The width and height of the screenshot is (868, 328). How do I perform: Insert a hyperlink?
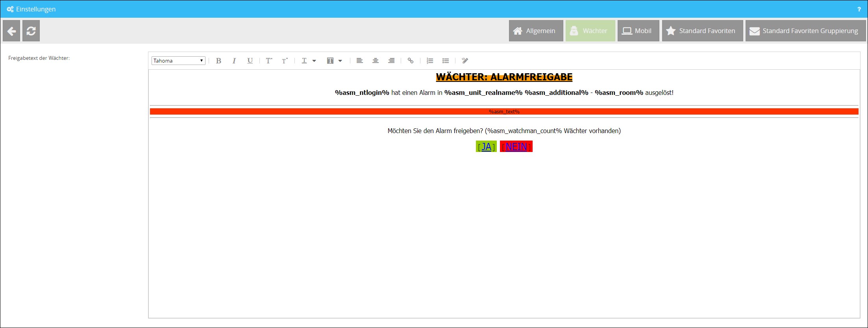pyautogui.click(x=411, y=61)
